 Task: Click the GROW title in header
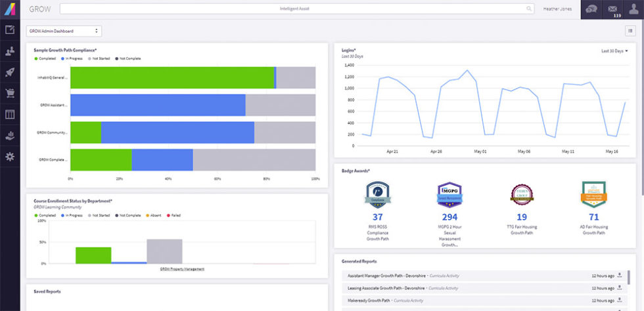point(40,9)
